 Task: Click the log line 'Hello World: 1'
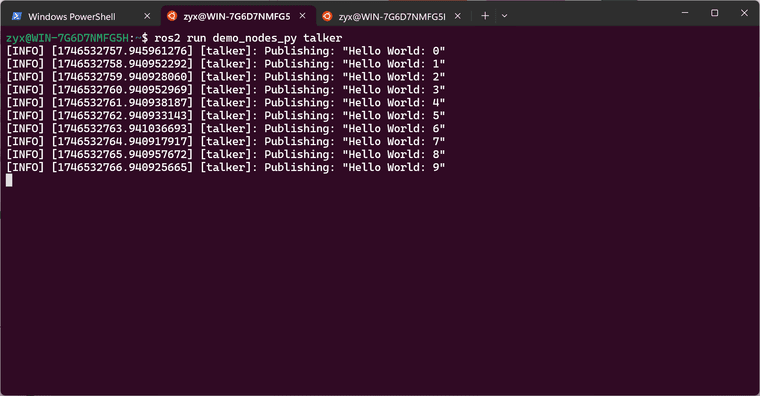[226, 64]
